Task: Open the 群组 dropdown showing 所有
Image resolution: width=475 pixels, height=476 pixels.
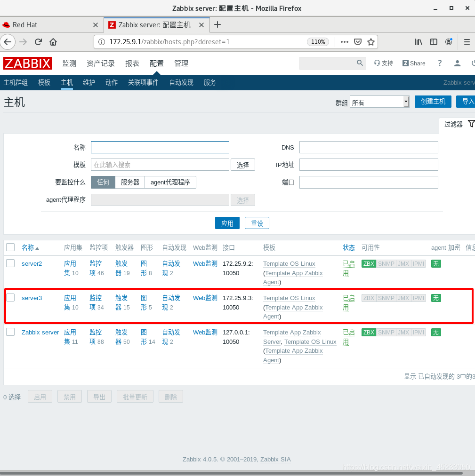Action: (x=379, y=102)
